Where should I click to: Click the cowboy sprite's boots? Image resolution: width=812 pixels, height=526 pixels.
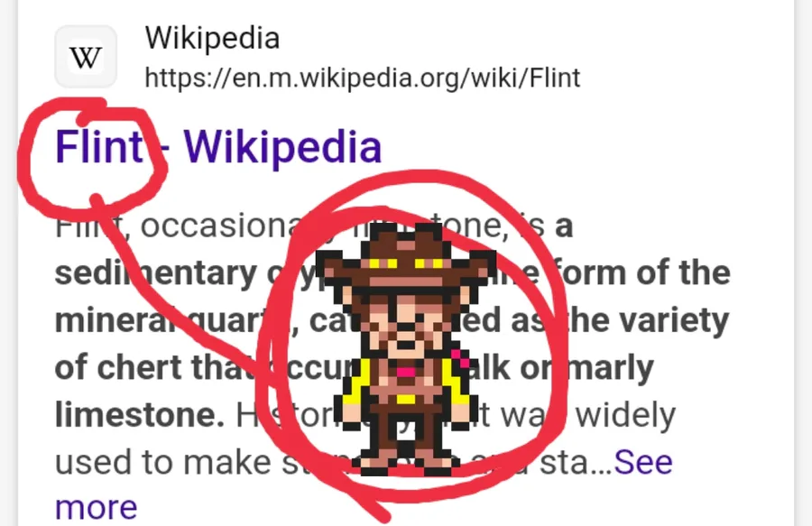click(x=405, y=464)
